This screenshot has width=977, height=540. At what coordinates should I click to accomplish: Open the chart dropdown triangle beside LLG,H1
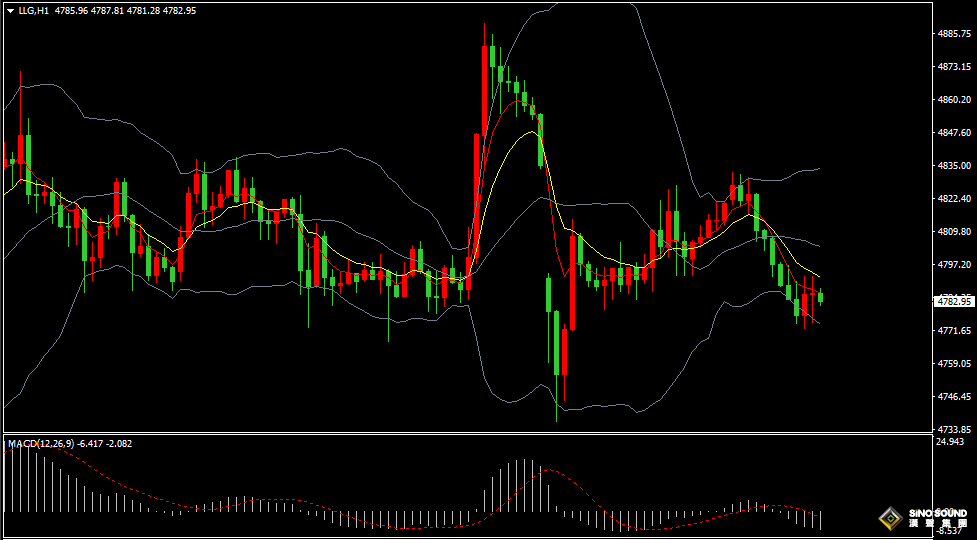point(10,10)
